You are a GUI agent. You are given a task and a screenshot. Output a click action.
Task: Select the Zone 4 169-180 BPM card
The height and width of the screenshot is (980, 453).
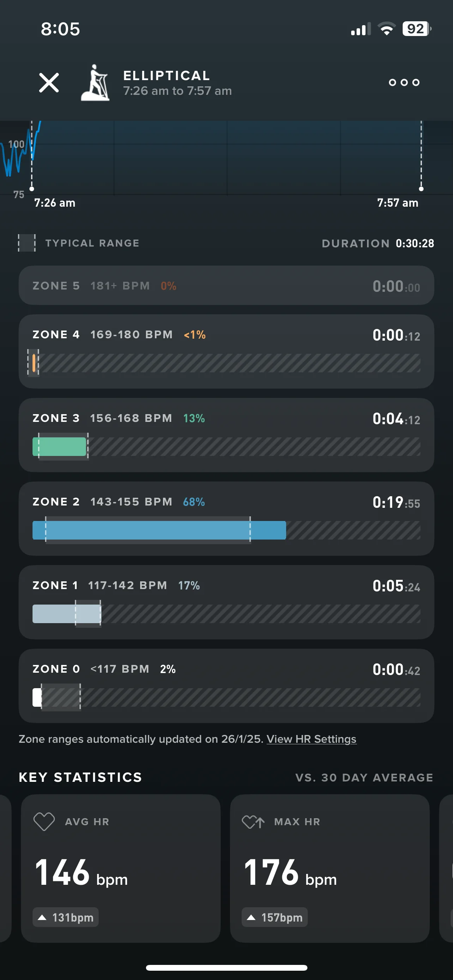point(226,351)
